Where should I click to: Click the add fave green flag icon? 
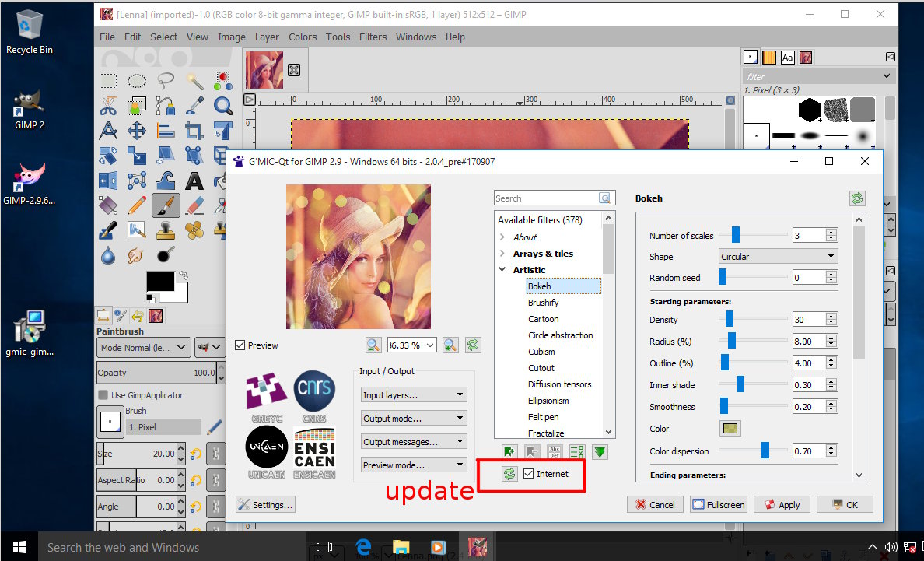(x=509, y=452)
